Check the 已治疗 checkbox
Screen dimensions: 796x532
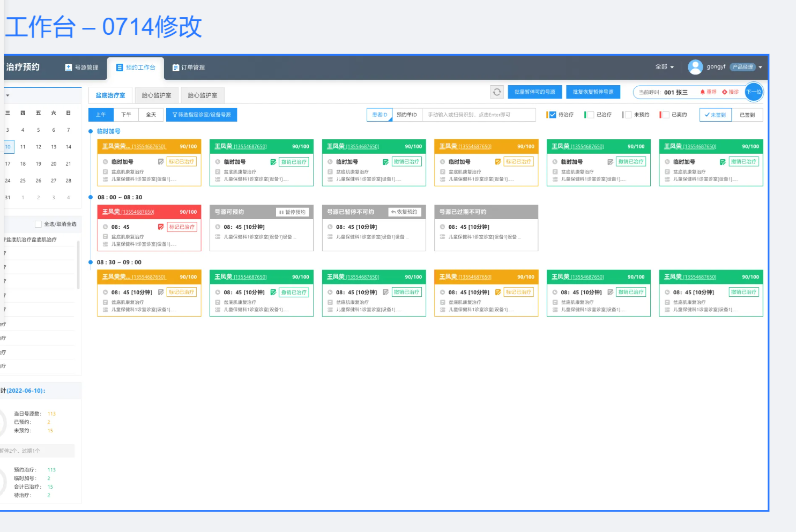tap(590, 115)
